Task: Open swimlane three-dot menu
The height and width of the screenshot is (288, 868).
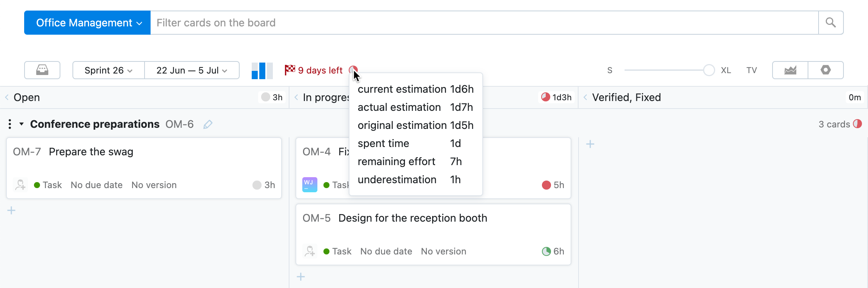Action: pos(10,124)
